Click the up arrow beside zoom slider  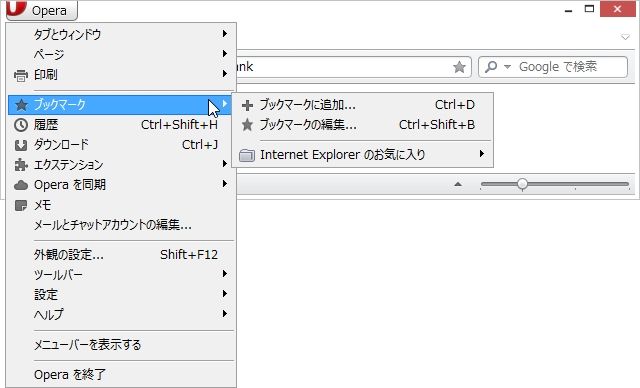pyautogui.click(x=458, y=184)
